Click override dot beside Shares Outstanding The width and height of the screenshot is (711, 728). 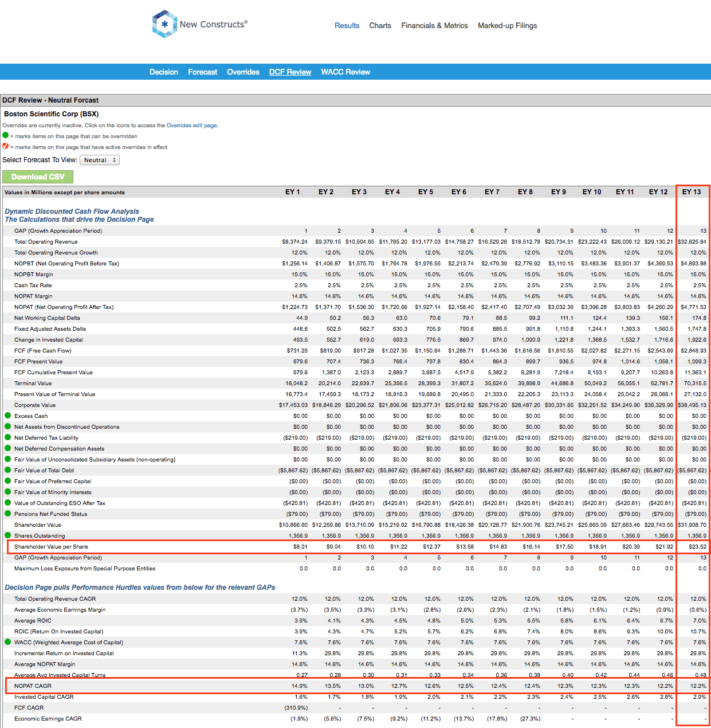8,535
